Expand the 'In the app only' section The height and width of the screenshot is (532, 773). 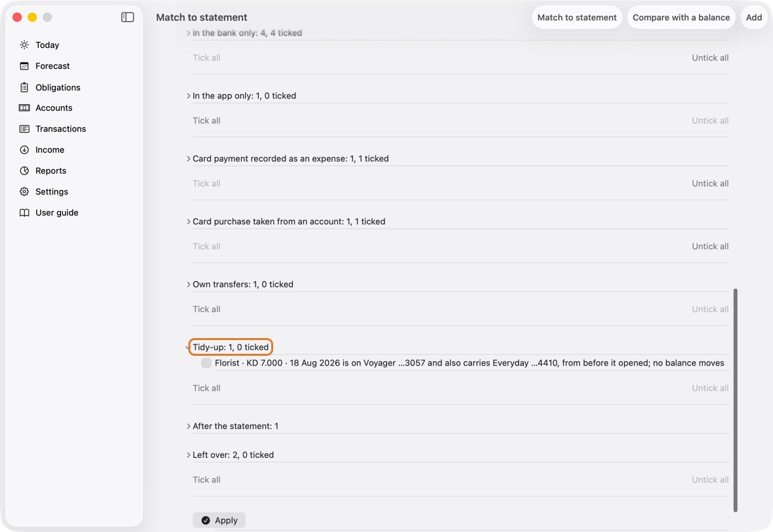click(x=188, y=96)
